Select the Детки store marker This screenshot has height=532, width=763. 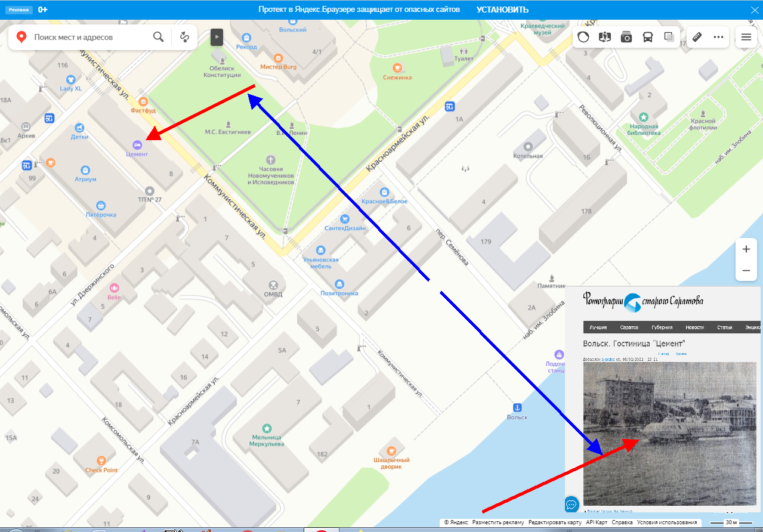click(x=79, y=128)
